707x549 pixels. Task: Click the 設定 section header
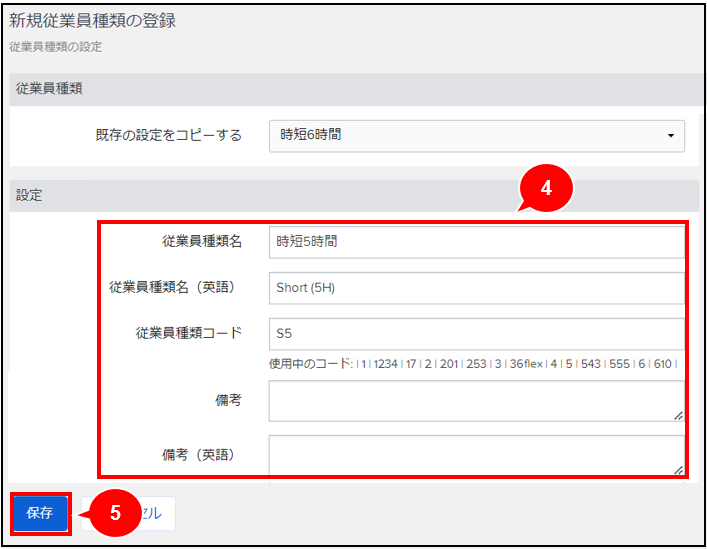click(30, 196)
